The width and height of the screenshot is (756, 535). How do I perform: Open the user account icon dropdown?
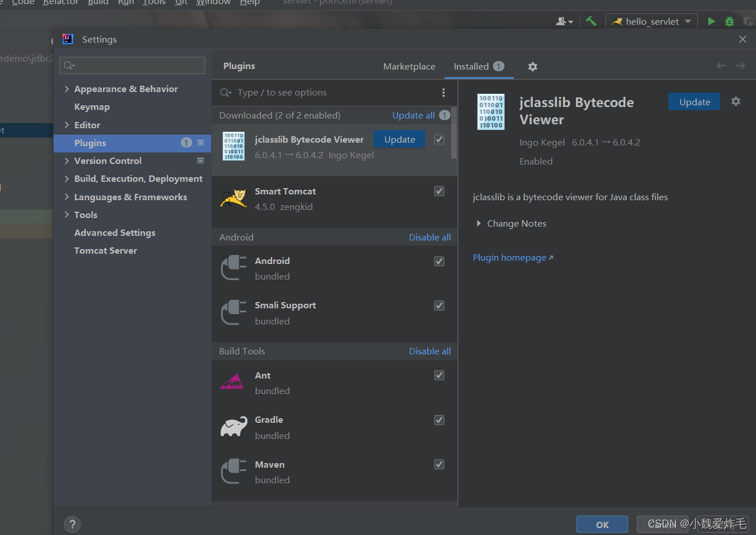(564, 21)
